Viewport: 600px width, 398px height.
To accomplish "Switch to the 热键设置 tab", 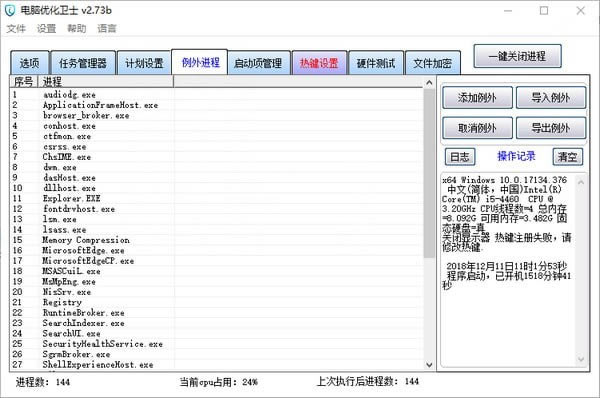I will click(319, 63).
